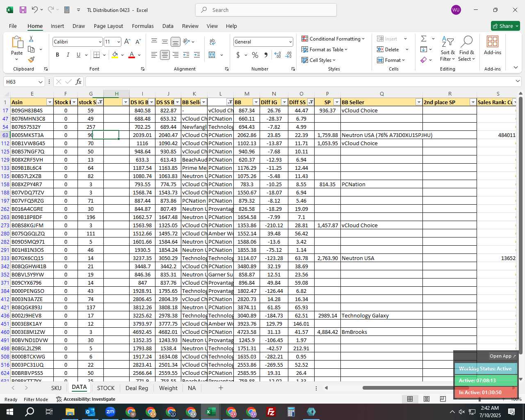Open FileZilla from the taskbar
525x420 pixels.
click(271, 412)
